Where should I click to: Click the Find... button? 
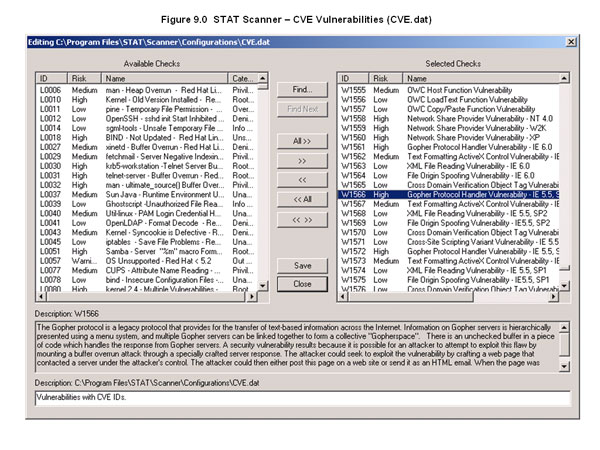point(302,90)
